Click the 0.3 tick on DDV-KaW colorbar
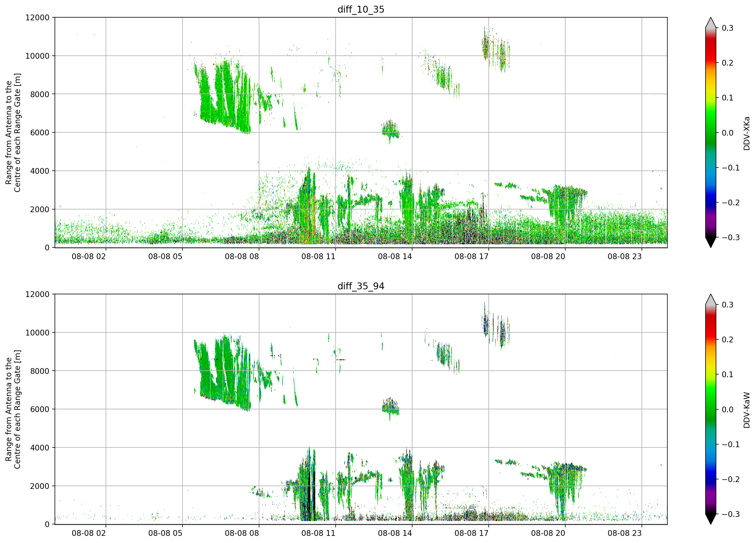The height and width of the screenshot is (543, 756). [727, 305]
